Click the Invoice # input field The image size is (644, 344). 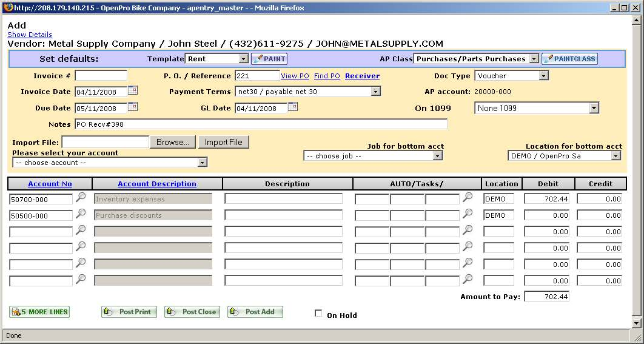pyautogui.click(x=101, y=76)
